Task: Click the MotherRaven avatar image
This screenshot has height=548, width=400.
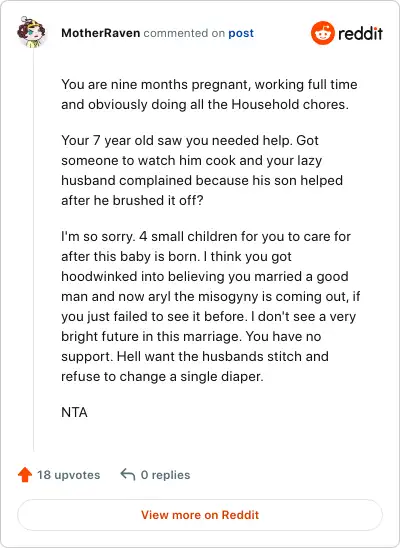Action: 31,32
